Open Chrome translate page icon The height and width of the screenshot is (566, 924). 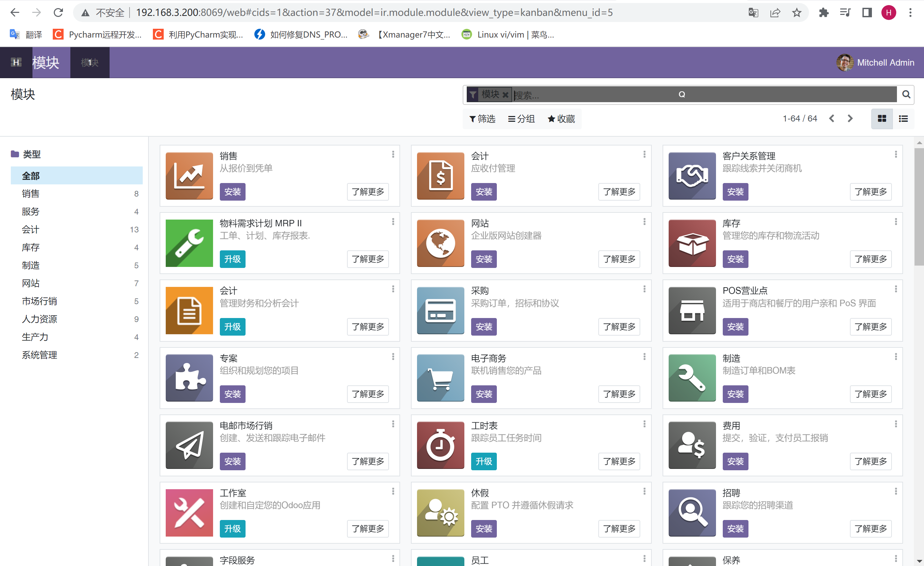click(x=753, y=13)
